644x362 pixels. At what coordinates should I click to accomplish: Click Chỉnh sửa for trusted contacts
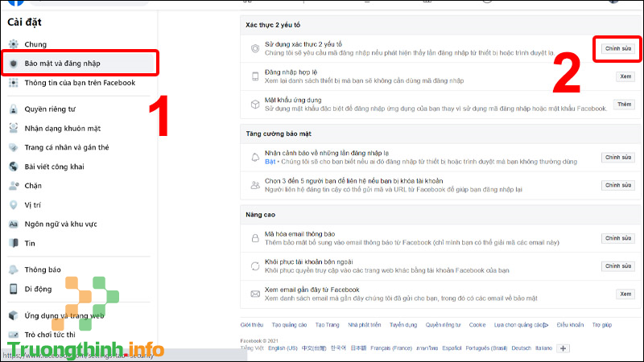(617, 185)
